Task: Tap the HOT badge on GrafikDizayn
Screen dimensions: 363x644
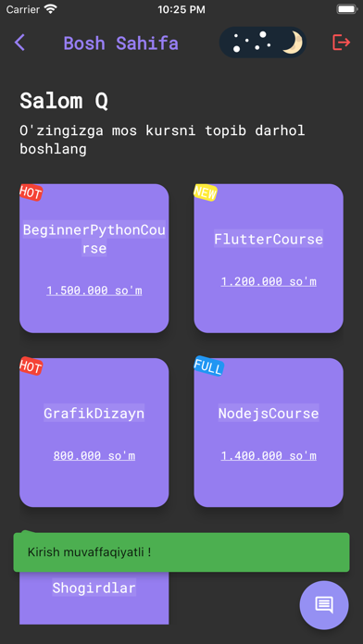Action: [31, 365]
